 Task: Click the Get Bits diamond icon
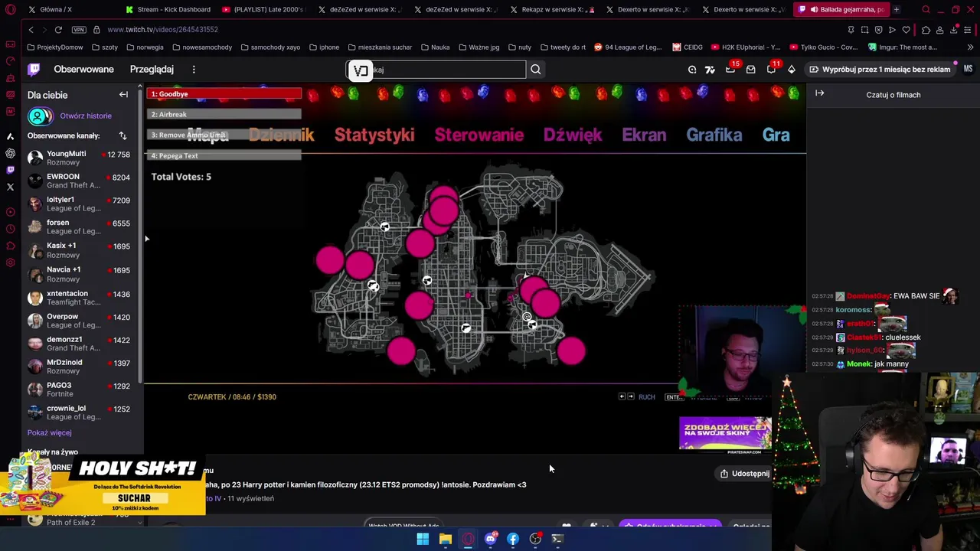pos(792,70)
